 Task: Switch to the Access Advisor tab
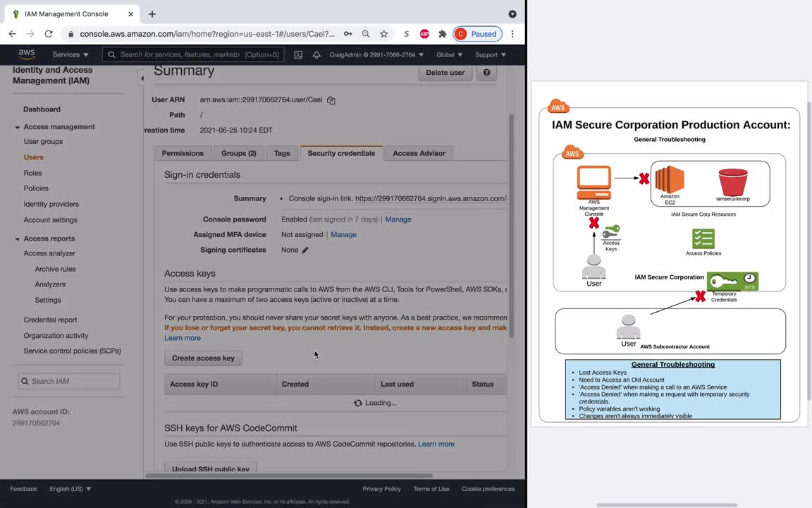tap(419, 153)
